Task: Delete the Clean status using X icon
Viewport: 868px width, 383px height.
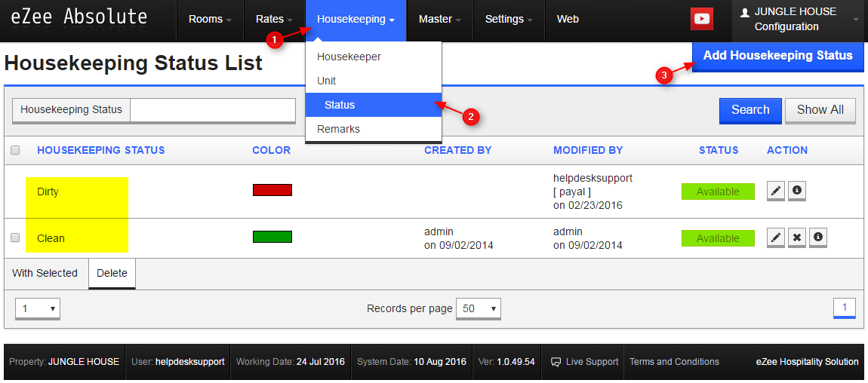Action: pos(796,237)
